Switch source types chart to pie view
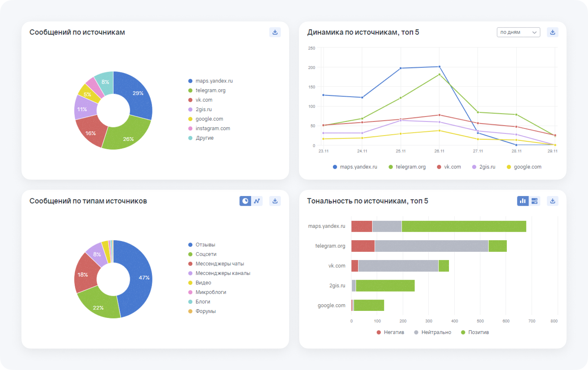 tap(245, 201)
